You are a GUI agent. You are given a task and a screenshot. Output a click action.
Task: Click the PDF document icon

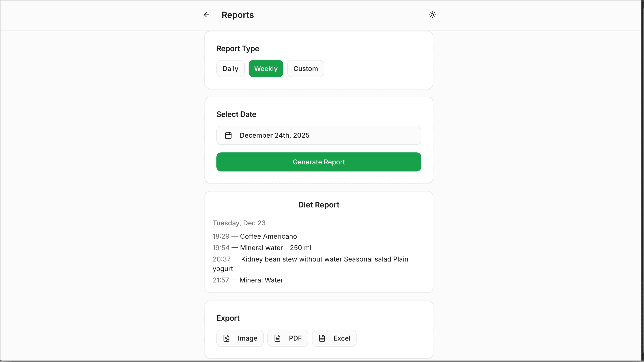tap(277, 338)
